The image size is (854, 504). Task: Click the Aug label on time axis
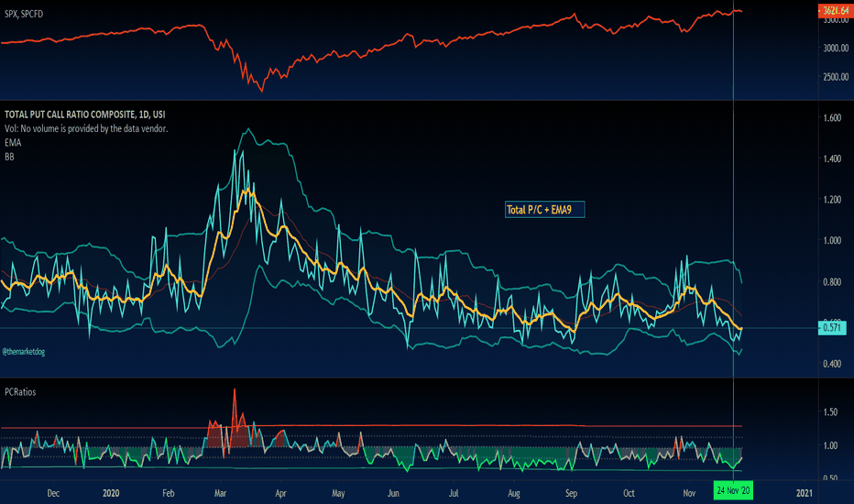coord(514,494)
